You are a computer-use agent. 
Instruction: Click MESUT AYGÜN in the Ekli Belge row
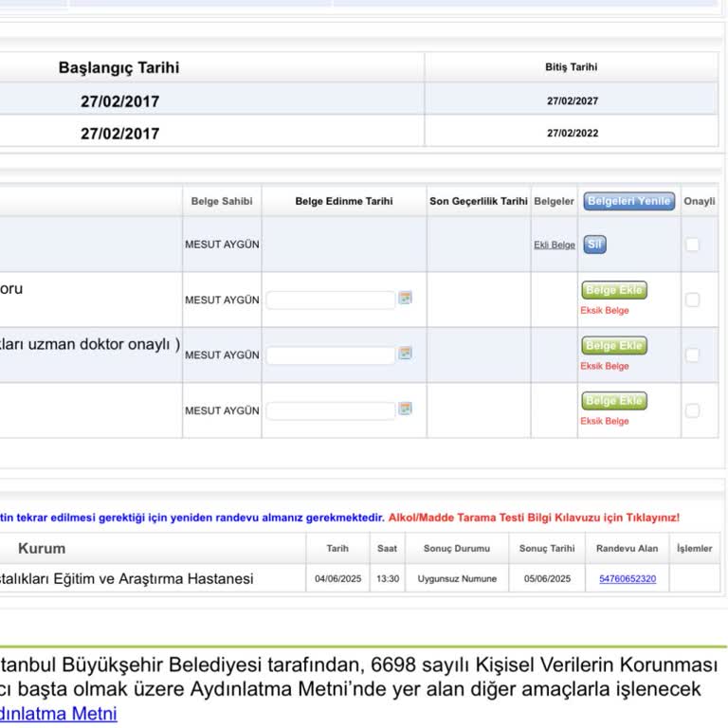[222, 245]
